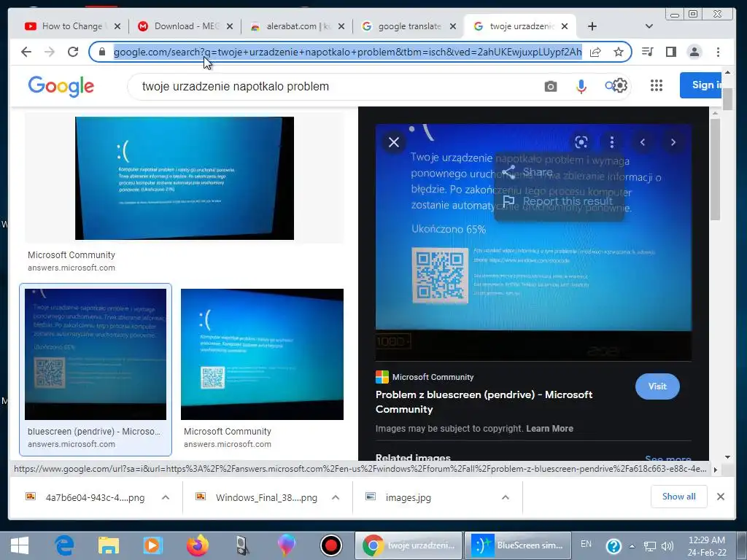The width and height of the screenshot is (747, 560).
Task: Click the red record button in the taskbar
Action: (x=330, y=545)
